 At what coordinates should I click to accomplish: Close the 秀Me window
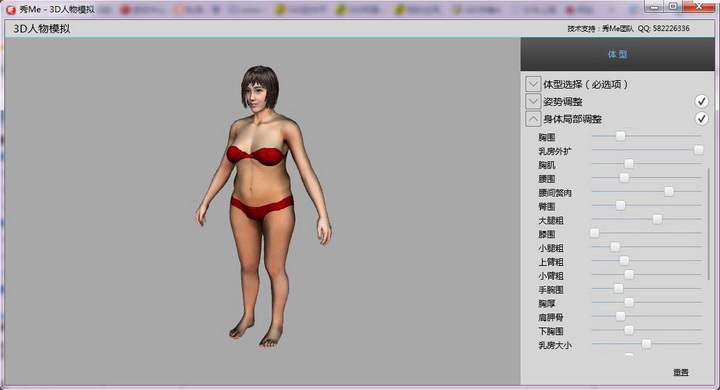coord(699,6)
